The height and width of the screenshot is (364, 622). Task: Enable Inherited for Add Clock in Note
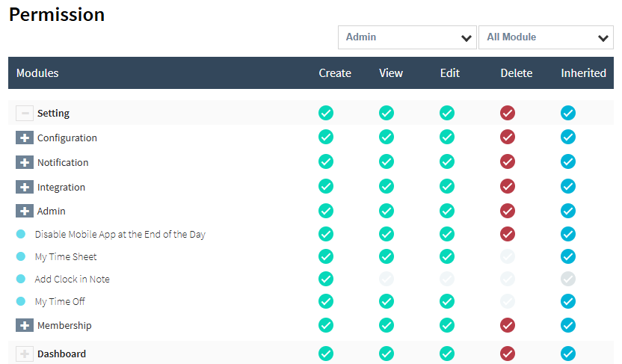click(x=568, y=279)
